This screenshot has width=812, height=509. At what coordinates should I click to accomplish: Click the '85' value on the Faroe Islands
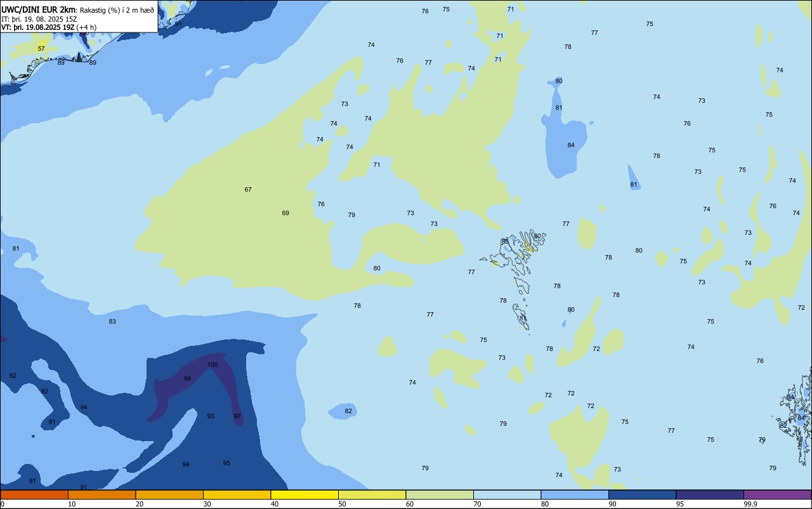click(505, 241)
